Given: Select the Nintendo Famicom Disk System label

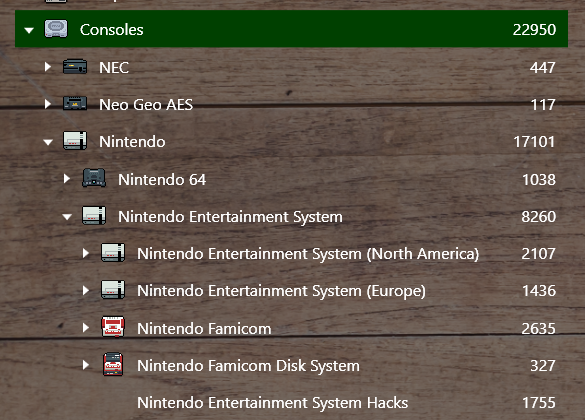Looking at the screenshot, I should [248, 366].
